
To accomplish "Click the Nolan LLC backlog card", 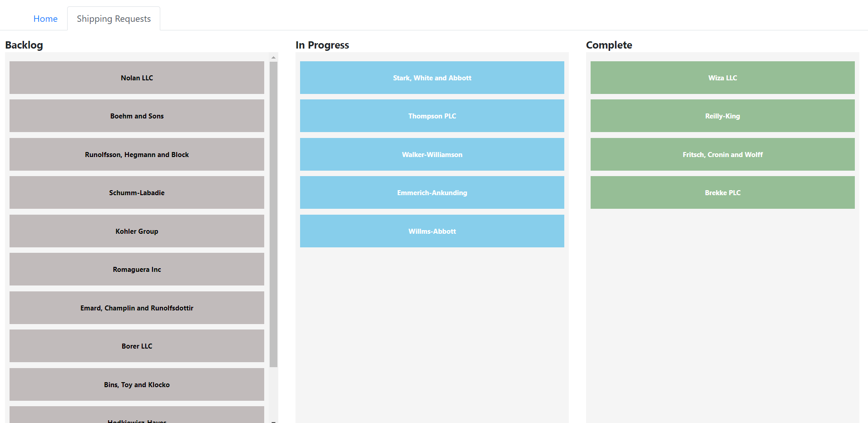I will [137, 78].
